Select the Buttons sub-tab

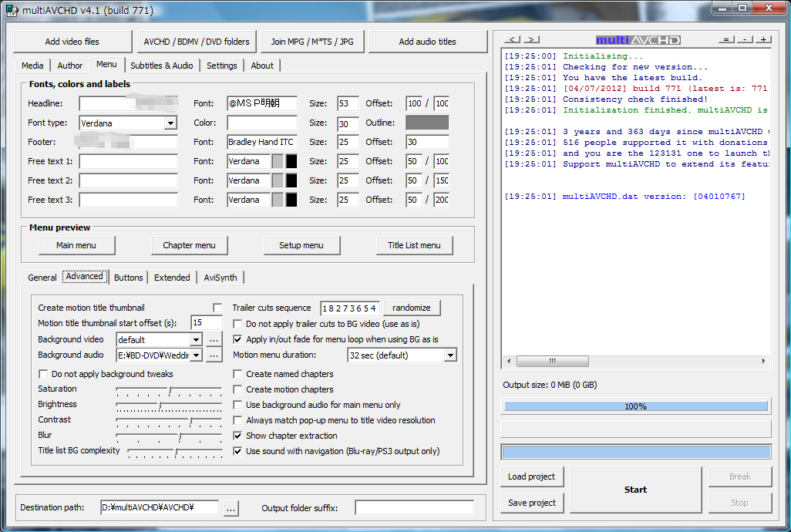(x=128, y=278)
